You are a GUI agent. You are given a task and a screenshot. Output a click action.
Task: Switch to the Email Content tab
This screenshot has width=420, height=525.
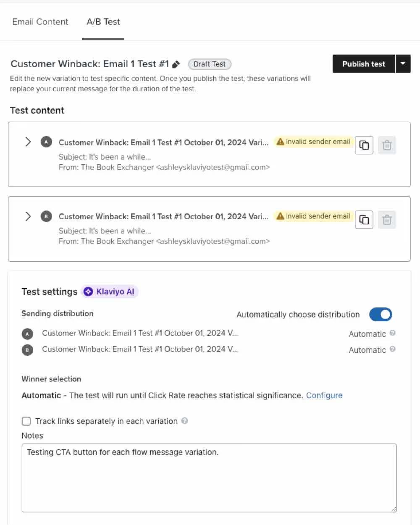click(x=40, y=21)
